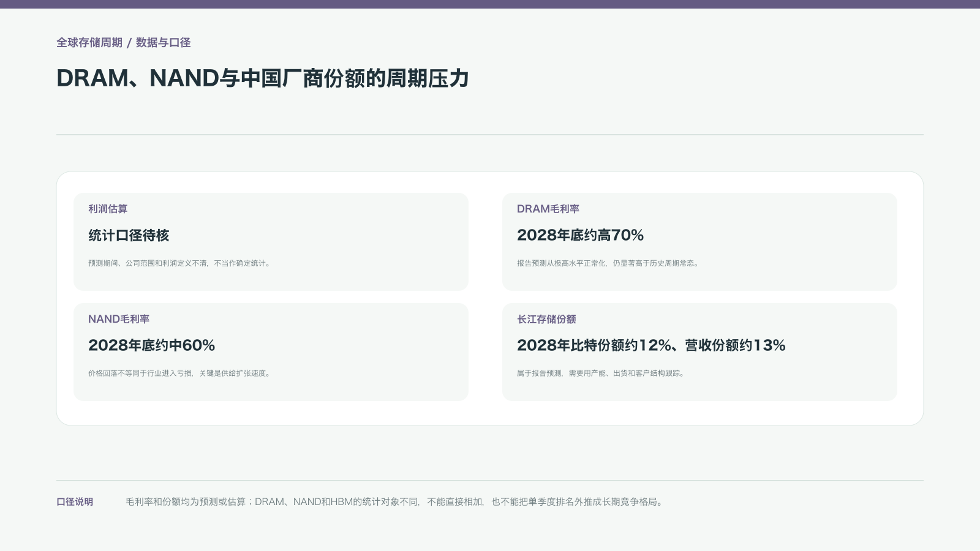Click the card label DRAM毛利率
980x551 pixels.
[548, 209]
